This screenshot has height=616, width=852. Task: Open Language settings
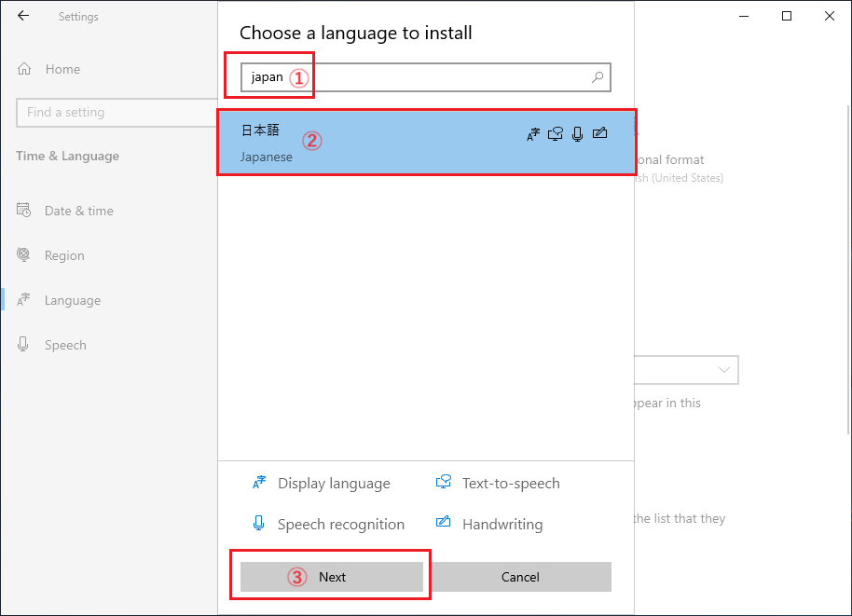[73, 300]
